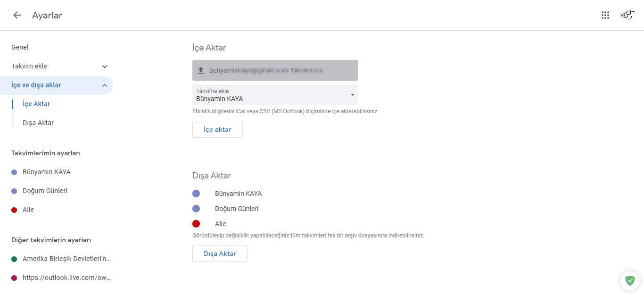The image size is (644, 295).
Task: Click the green shield icon in the corner
Action: click(629, 280)
